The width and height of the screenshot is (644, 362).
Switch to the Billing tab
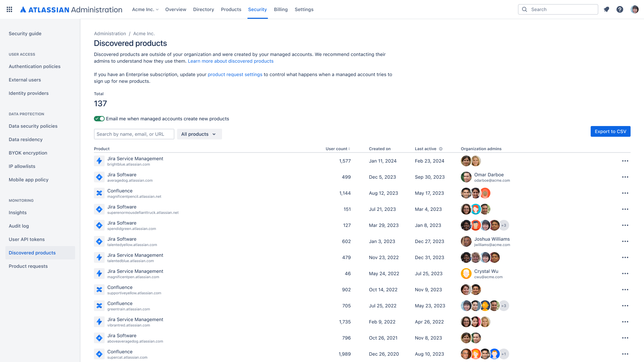[280, 9]
